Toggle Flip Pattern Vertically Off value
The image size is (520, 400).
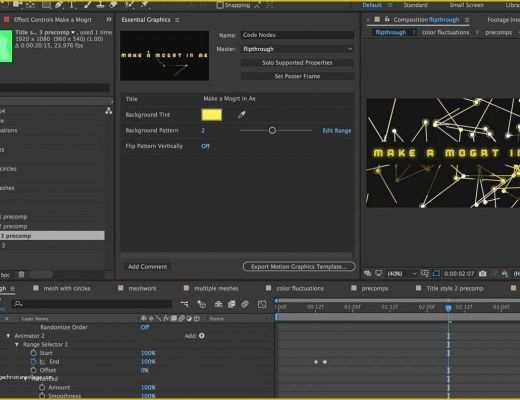pyautogui.click(x=205, y=146)
